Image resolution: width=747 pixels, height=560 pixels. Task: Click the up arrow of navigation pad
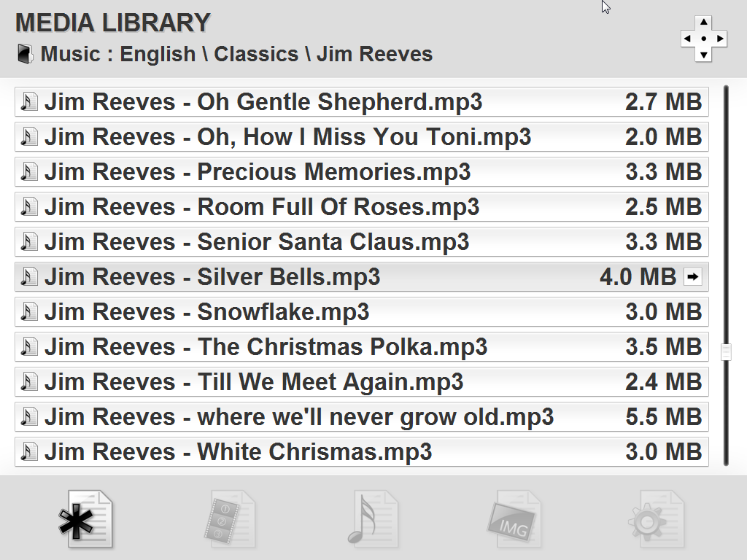[x=704, y=23]
